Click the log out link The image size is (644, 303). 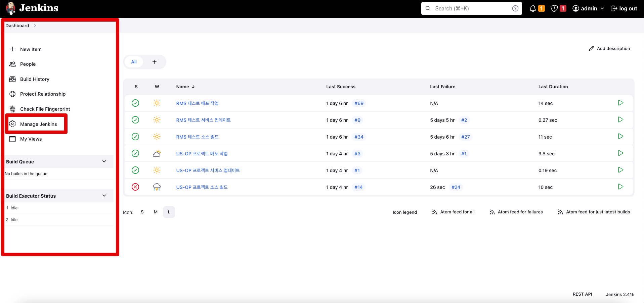click(624, 8)
